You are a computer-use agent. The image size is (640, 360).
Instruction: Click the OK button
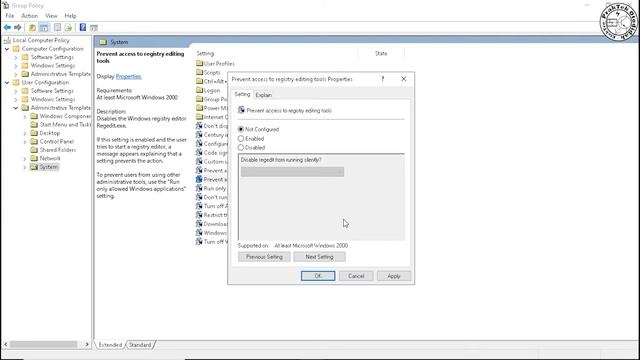tap(318, 276)
